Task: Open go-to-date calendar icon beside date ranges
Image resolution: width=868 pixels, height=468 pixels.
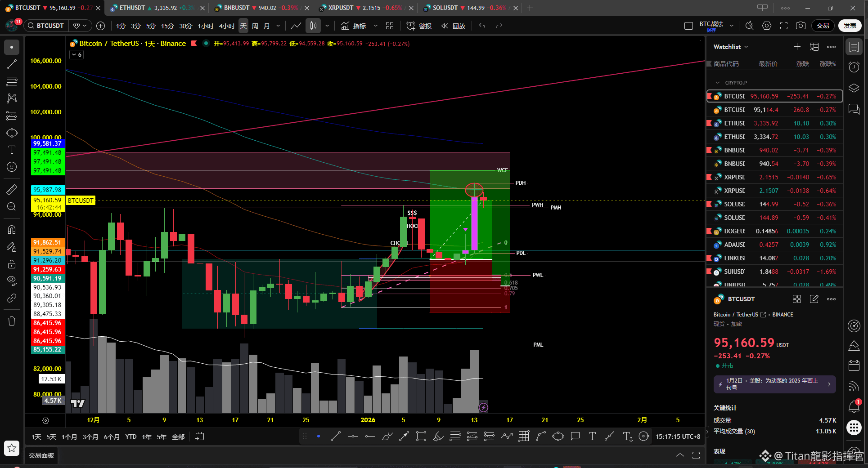Action: click(x=200, y=437)
